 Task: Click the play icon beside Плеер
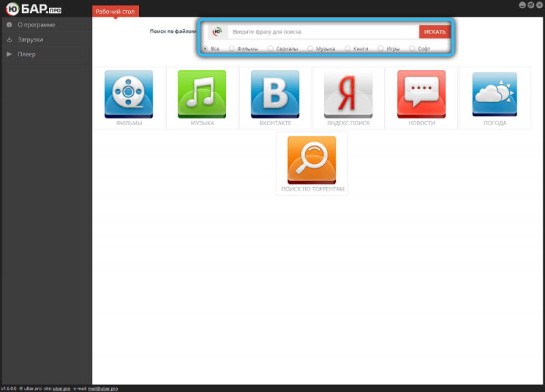tap(10, 54)
